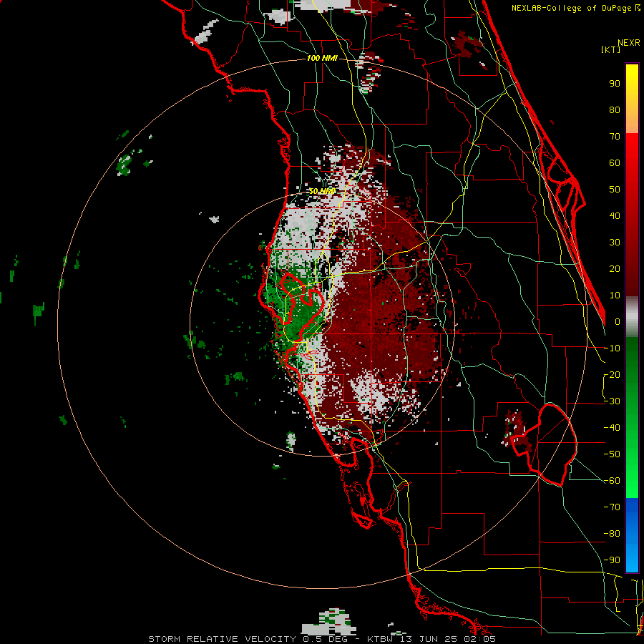The height and width of the screenshot is (644, 644).
Task: Click the "NEXR" label above the color scale
Action: pos(629,43)
